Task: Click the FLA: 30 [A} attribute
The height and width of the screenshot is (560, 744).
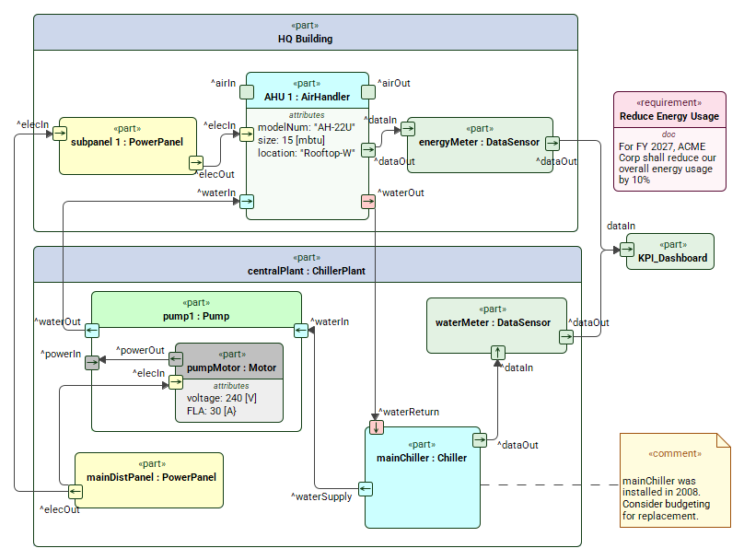Action: tap(211, 411)
